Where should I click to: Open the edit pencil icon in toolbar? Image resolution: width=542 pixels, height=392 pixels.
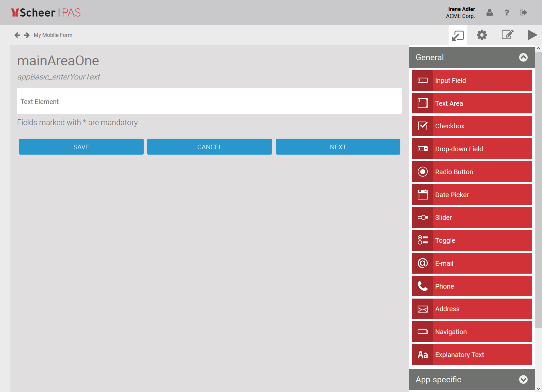[507, 35]
